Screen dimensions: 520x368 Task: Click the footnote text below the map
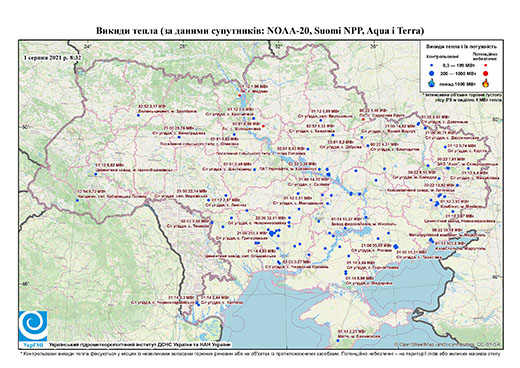point(260,353)
